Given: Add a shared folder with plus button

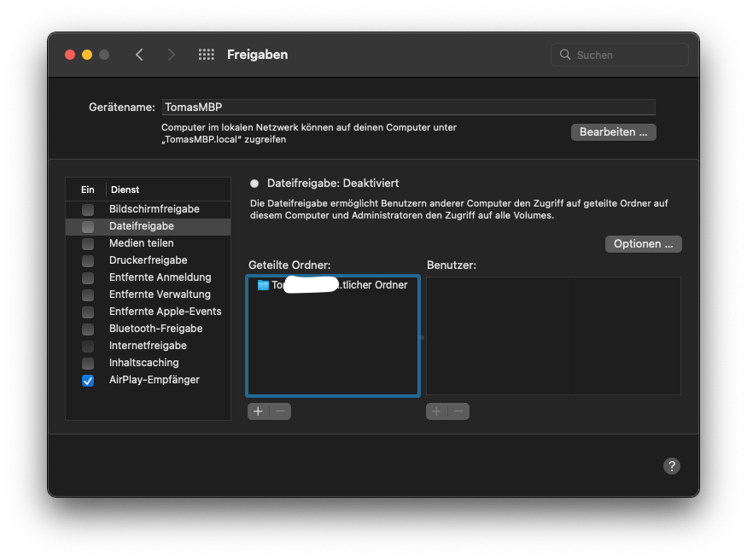Looking at the screenshot, I should coord(258,411).
